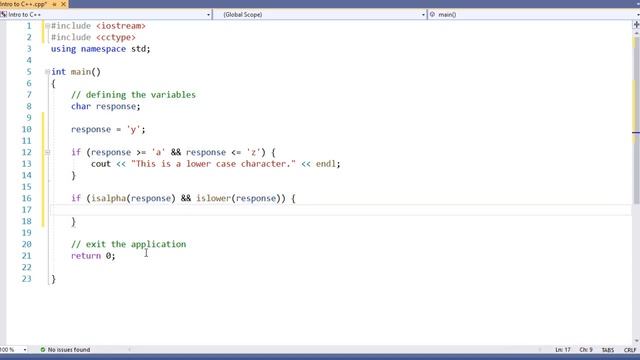Screen dimensions: 640x360
Task: Click line number 23 in the margin
Action: click(27, 279)
